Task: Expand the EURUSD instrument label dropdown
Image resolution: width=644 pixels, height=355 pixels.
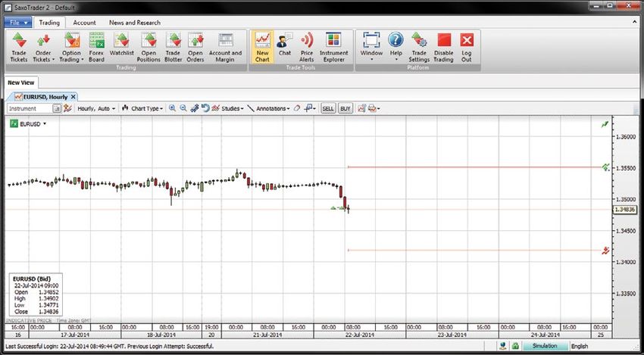Action: pos(45,124)
